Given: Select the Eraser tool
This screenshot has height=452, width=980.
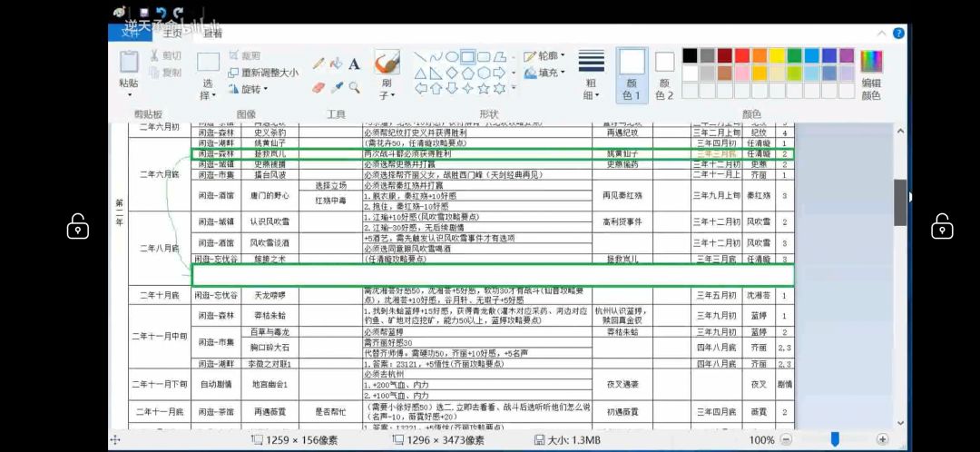Looking at the screenshot, I should pos(318,87).
